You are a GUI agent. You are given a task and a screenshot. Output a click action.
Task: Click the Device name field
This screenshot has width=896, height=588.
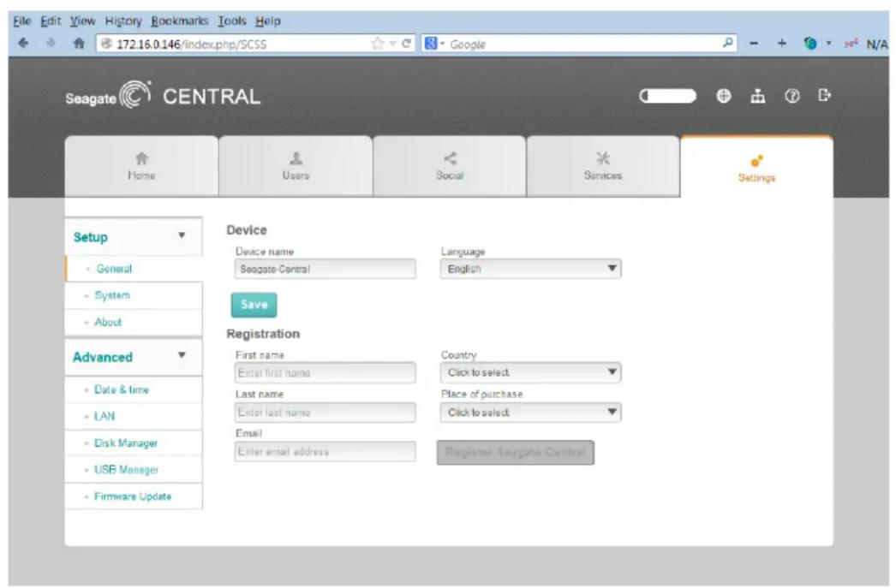[x=326, y=269]
